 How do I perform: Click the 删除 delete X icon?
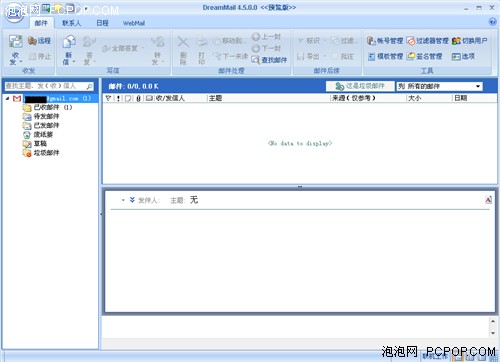coord(183,42)
